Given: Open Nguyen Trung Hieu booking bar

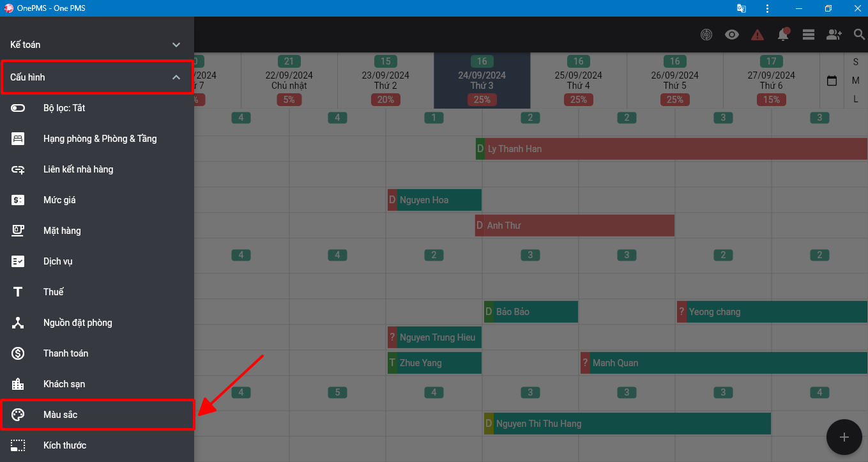Looking at the screenshot, I should click(x=434, y=337).
